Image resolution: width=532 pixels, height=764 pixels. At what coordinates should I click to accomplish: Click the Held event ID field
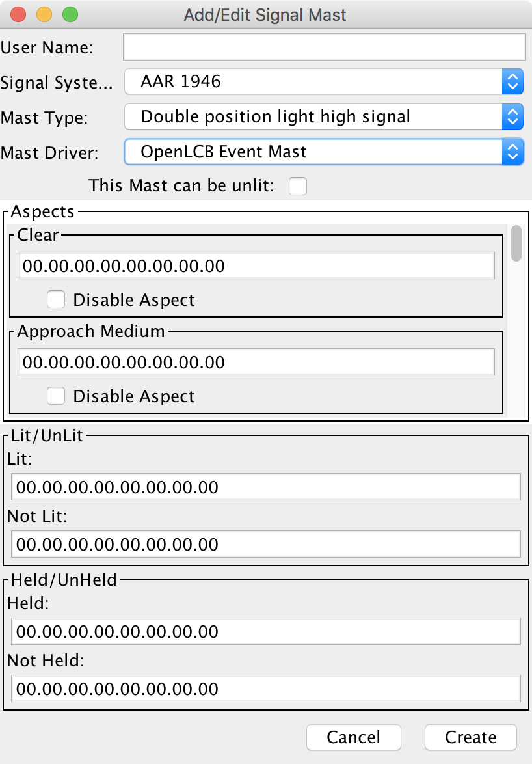pyautogui.click(x=266, y=631)
